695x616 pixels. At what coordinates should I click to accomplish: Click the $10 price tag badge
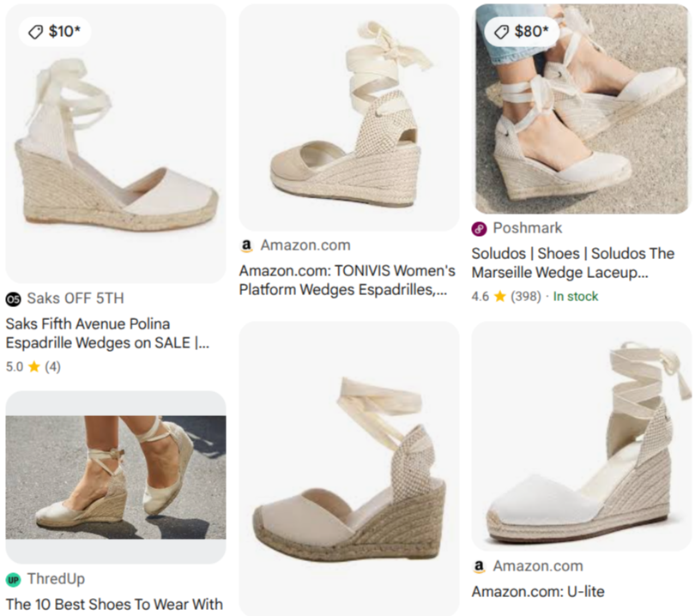tap(55, 32)
